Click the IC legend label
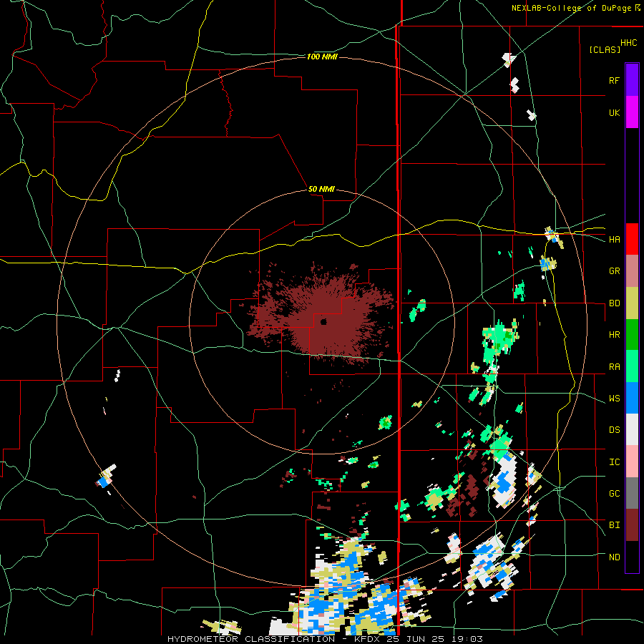 (614, 462)
